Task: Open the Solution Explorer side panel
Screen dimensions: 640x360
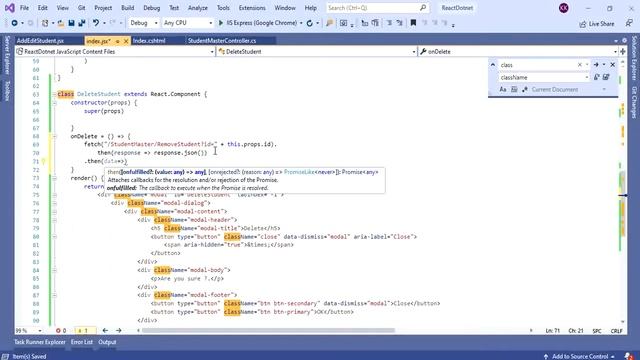Action: point(634,58)
